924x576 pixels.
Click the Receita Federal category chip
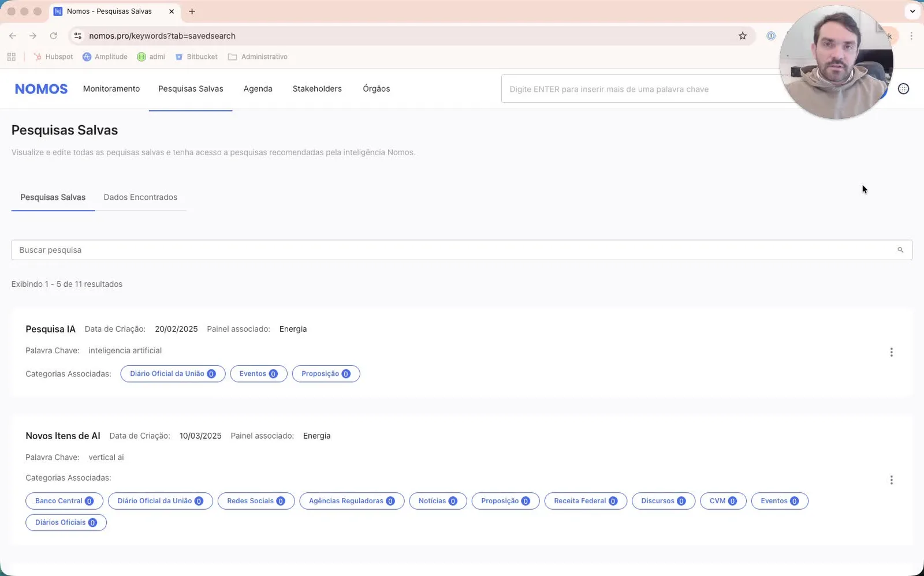586,501
